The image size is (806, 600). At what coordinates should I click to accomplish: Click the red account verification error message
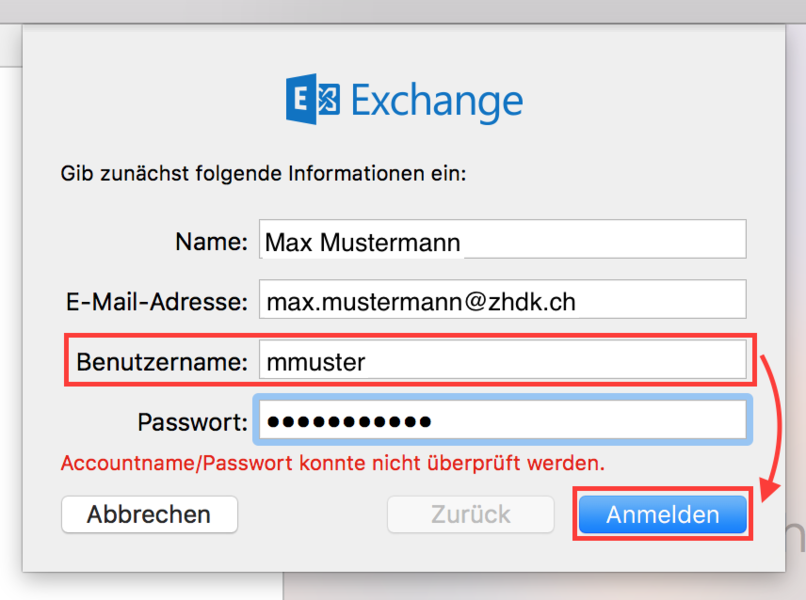pyautogui.click(x=333, y=464)
